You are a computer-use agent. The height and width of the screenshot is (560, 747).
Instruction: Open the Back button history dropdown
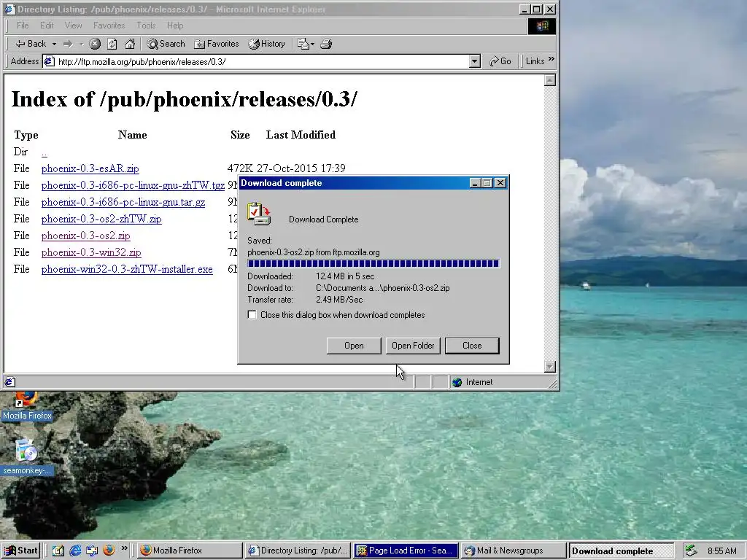click(x=54, y=44)
